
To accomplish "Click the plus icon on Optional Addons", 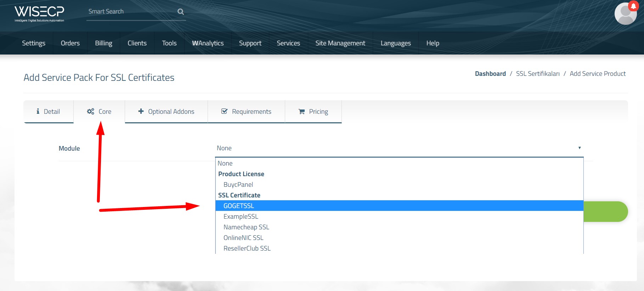I will 141,111.
